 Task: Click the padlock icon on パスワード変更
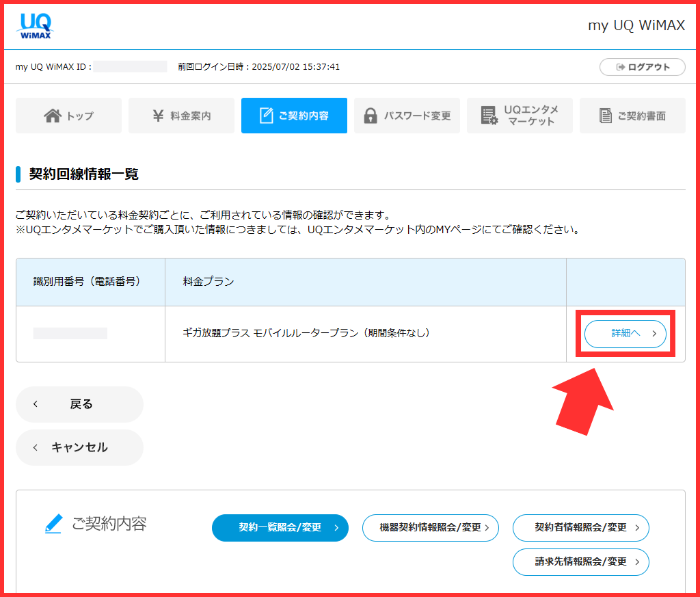(x=370, y=116)
